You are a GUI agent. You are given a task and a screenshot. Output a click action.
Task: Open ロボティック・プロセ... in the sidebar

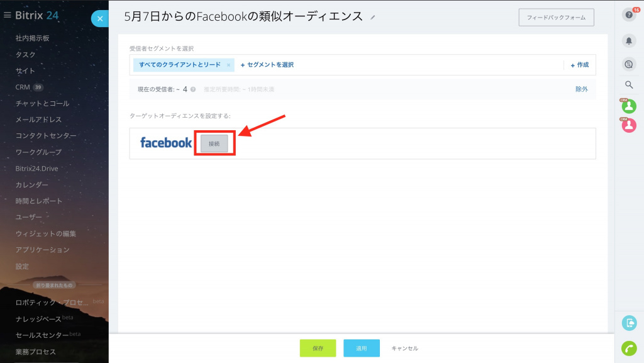[x=52, y=303]
